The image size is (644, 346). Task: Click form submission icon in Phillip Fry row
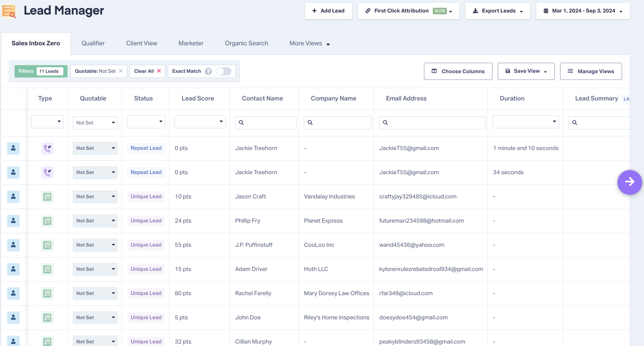coord(47,221)
